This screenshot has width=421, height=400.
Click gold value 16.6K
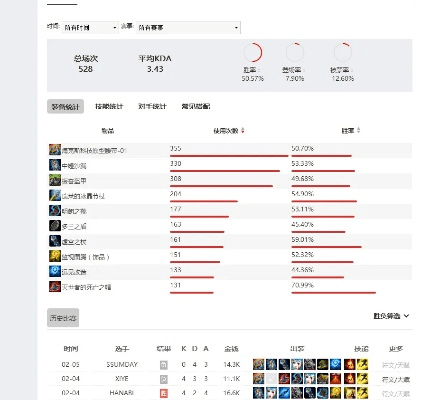click(232, 393)
